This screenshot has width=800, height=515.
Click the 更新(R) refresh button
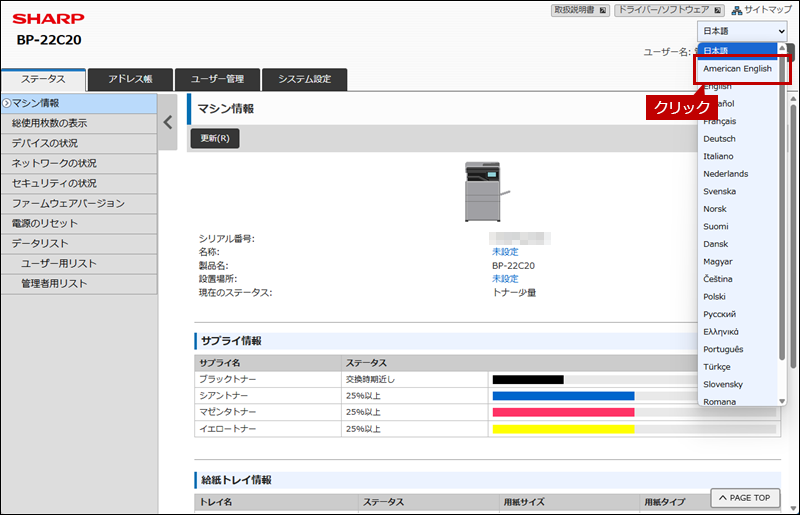pyautogui.click(x=215, y=138)
